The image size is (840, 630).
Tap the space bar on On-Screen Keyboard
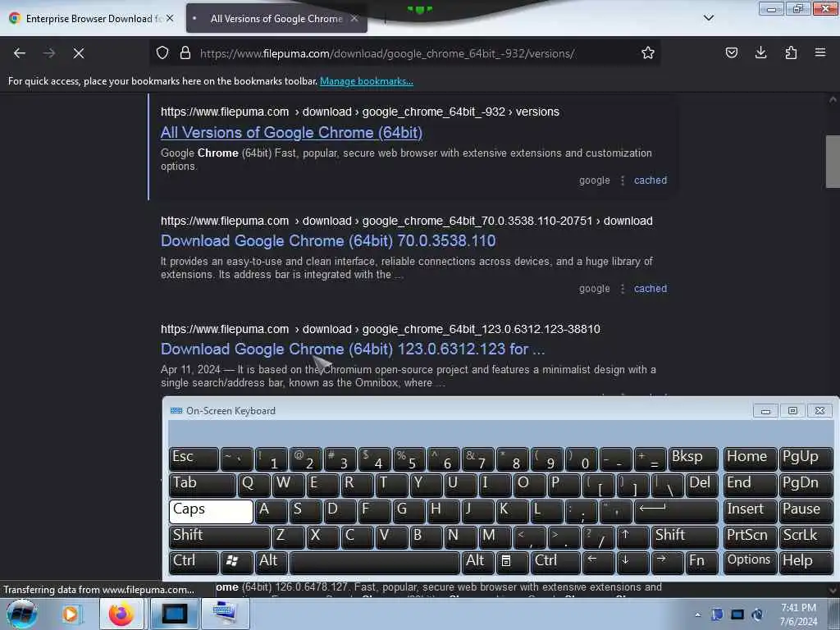(374, 562)
